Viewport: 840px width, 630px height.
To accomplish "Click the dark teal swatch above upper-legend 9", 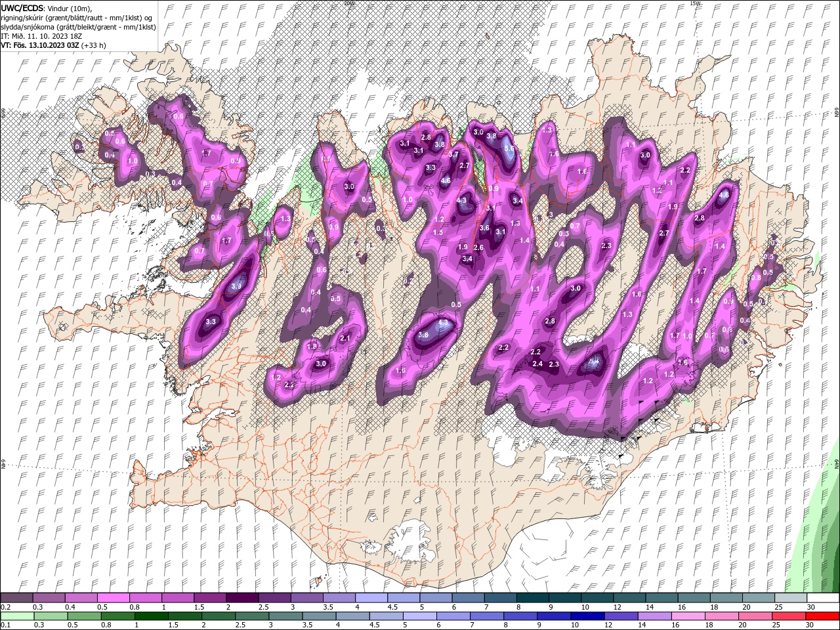I will coord(566,598).
